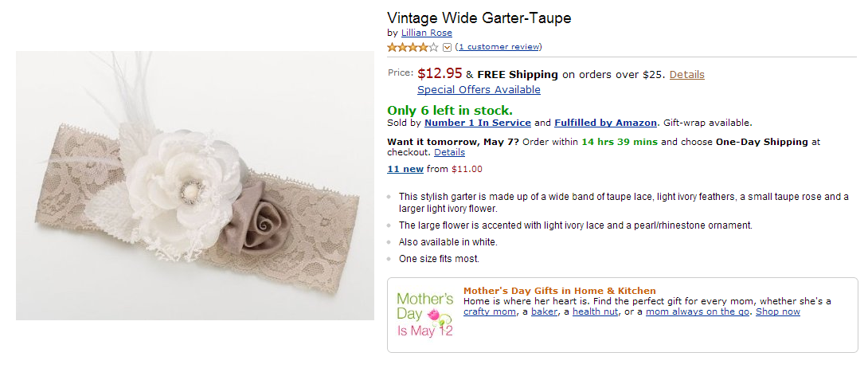Image resolution: width=868 pixels, height=380 pixels.
Task: Open the Lillian Rose brand link
Action: point(426,33)
